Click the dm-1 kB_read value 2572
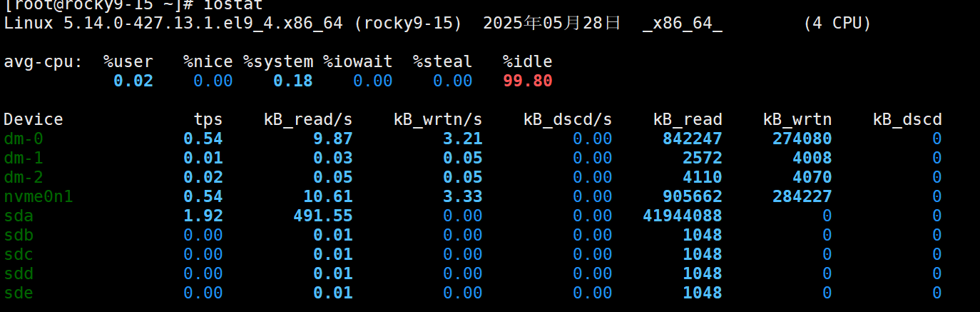Screen dimensions: 980x312 pos(703,158)
